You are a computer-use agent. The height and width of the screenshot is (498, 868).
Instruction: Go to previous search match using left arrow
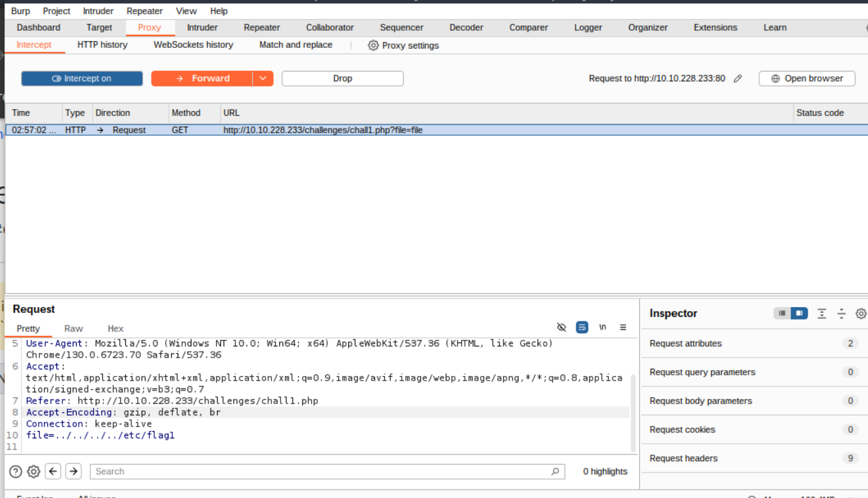tap(53, 471)
